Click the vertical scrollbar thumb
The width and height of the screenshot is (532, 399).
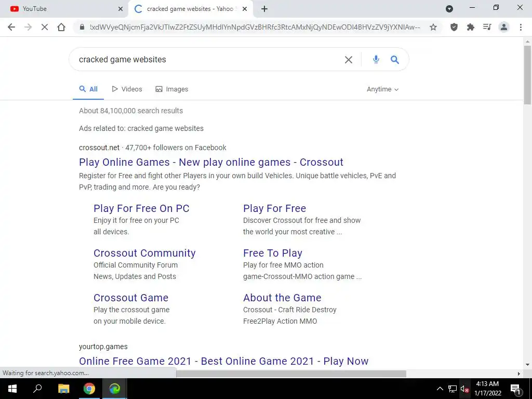pos(527,75)
